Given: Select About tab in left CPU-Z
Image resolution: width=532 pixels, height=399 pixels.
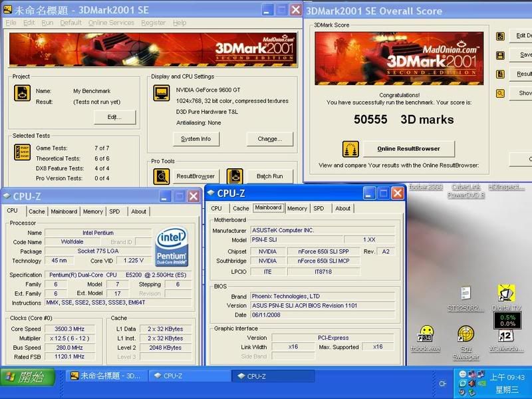Looking at the screenshot, I should coord(138,211).
